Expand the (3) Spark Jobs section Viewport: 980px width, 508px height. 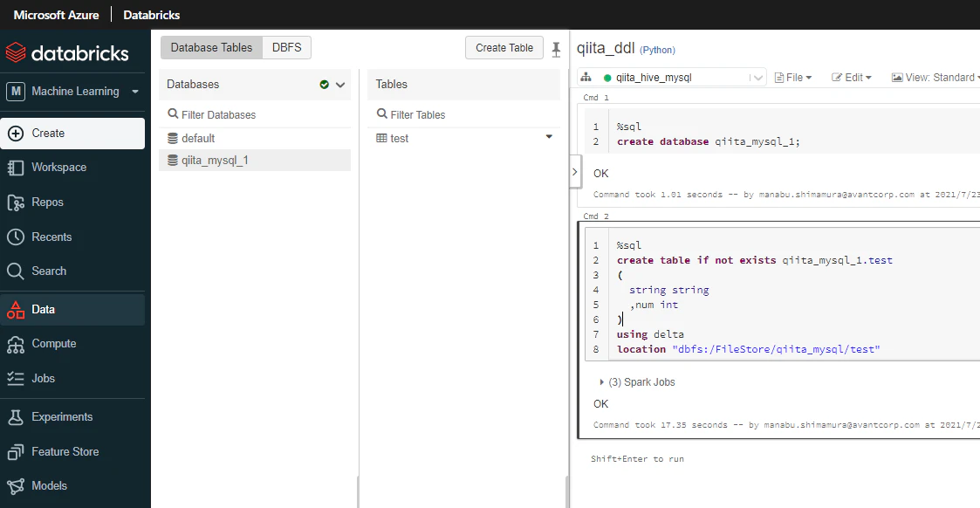[638, 382]
